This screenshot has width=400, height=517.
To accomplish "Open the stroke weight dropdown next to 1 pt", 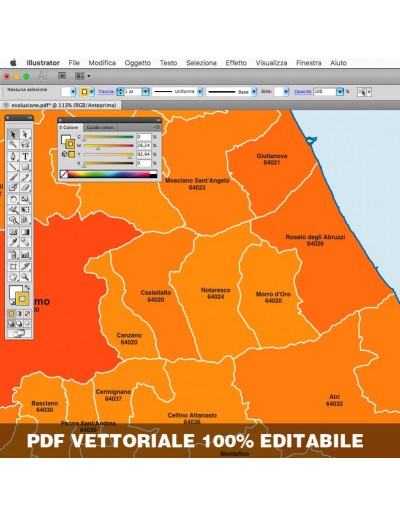I will tap(146, 92).
